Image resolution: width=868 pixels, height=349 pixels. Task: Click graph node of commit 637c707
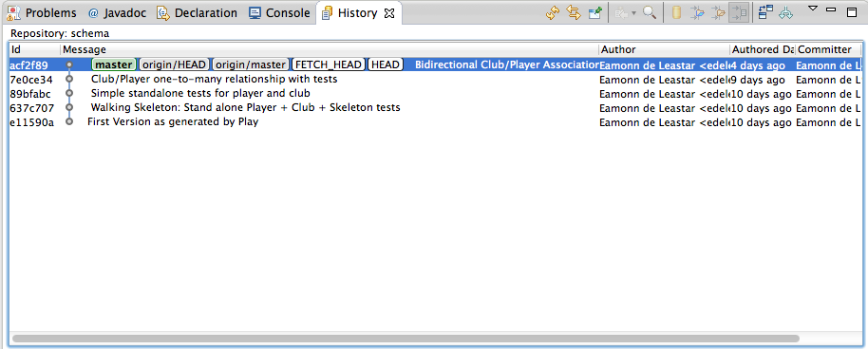click(69, 107)
